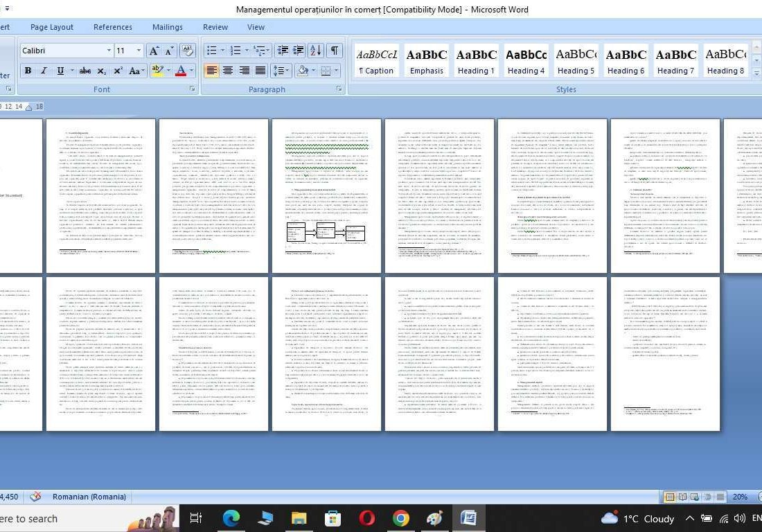Toggle Italic formatting
762x532 pixels.
[x=44, y=71]
